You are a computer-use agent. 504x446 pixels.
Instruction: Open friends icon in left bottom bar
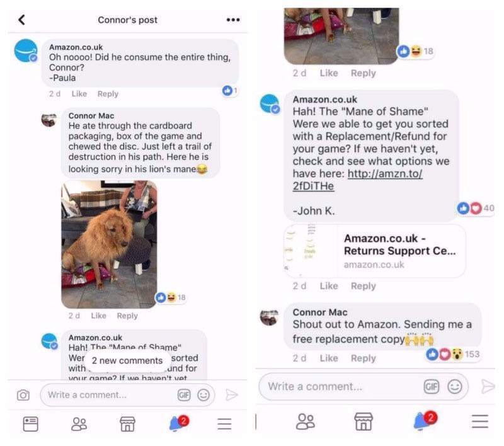click(x=79, y=424)
